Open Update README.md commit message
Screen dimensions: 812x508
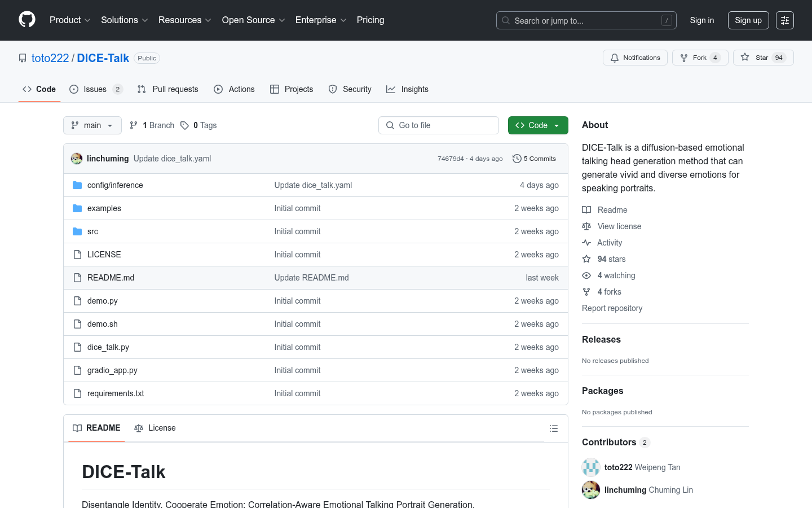pos(311,278)
